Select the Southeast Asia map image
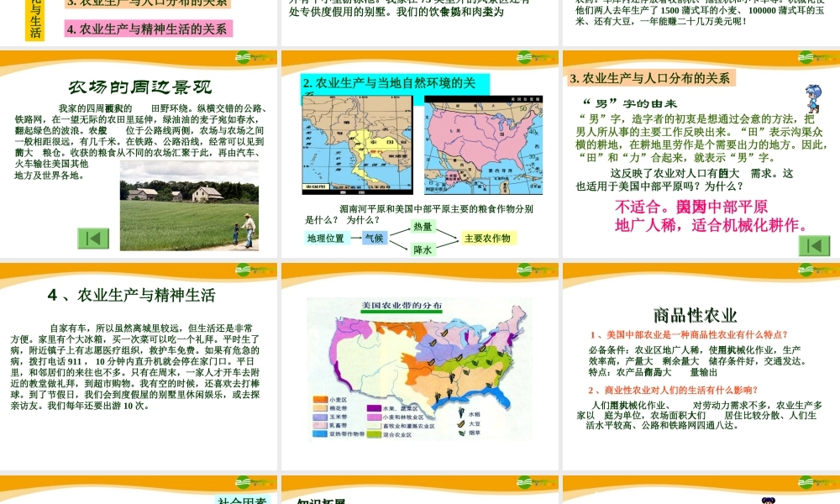 tap(357, 144)
